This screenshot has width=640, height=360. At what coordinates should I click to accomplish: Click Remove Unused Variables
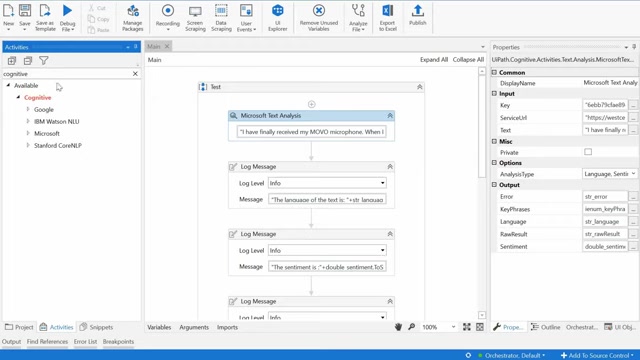319,17
